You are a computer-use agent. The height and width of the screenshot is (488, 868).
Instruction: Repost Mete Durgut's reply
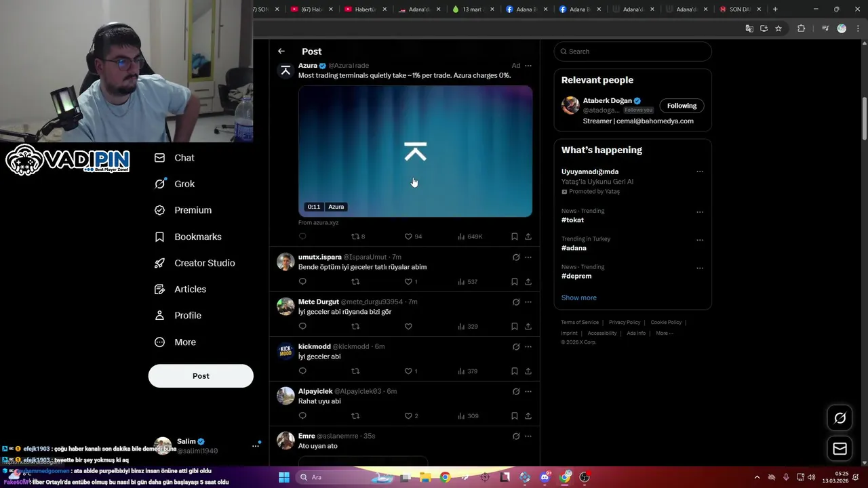355,326
